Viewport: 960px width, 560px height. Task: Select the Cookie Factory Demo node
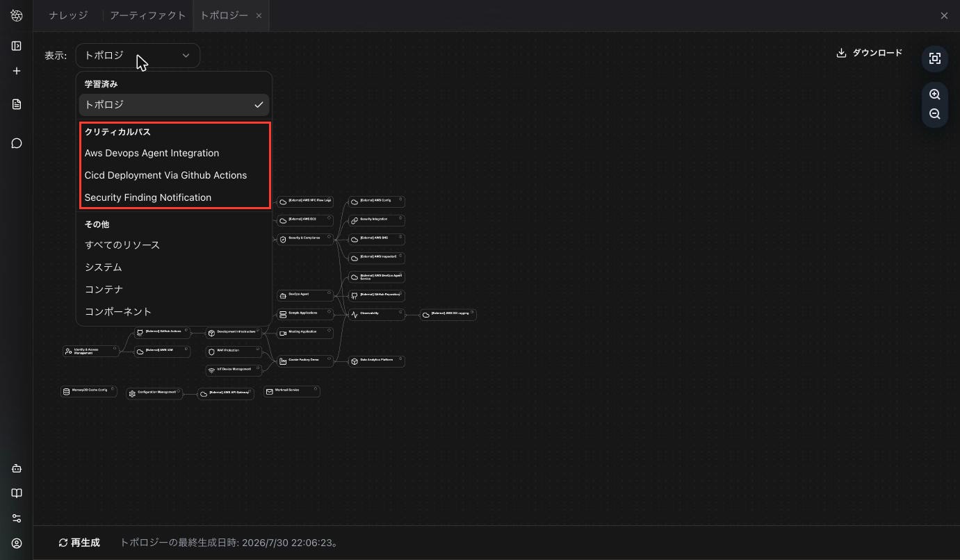305,361
